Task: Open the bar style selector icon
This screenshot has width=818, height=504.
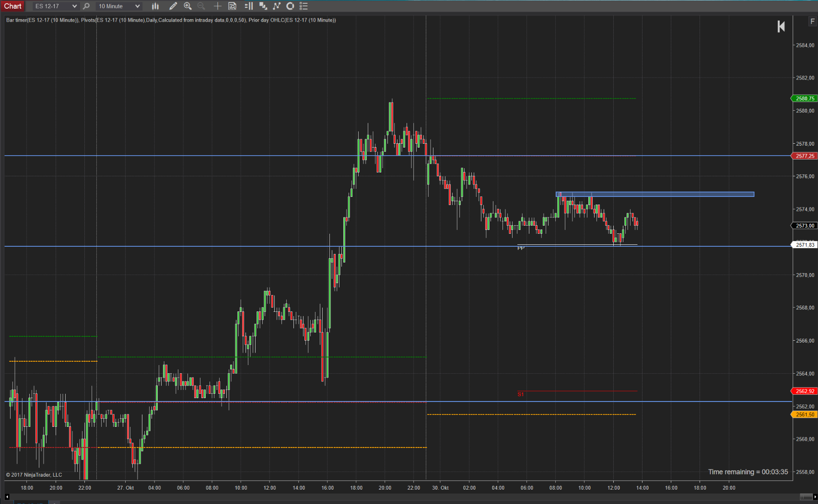Action: (155, 6)
